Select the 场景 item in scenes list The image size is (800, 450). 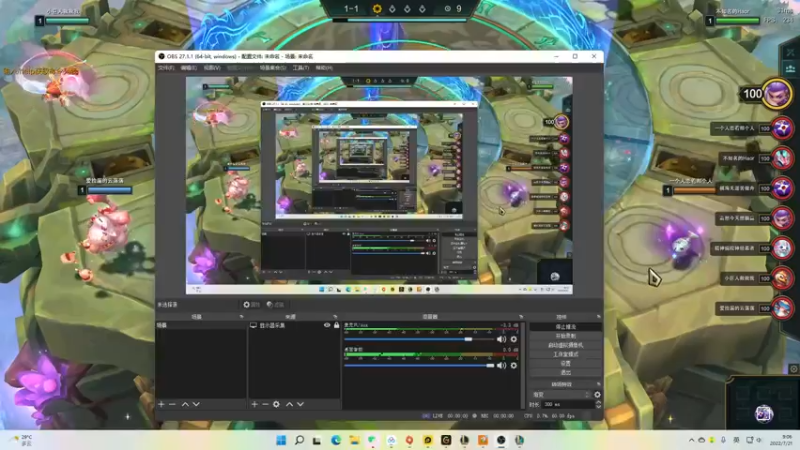[x=201, y=325]
